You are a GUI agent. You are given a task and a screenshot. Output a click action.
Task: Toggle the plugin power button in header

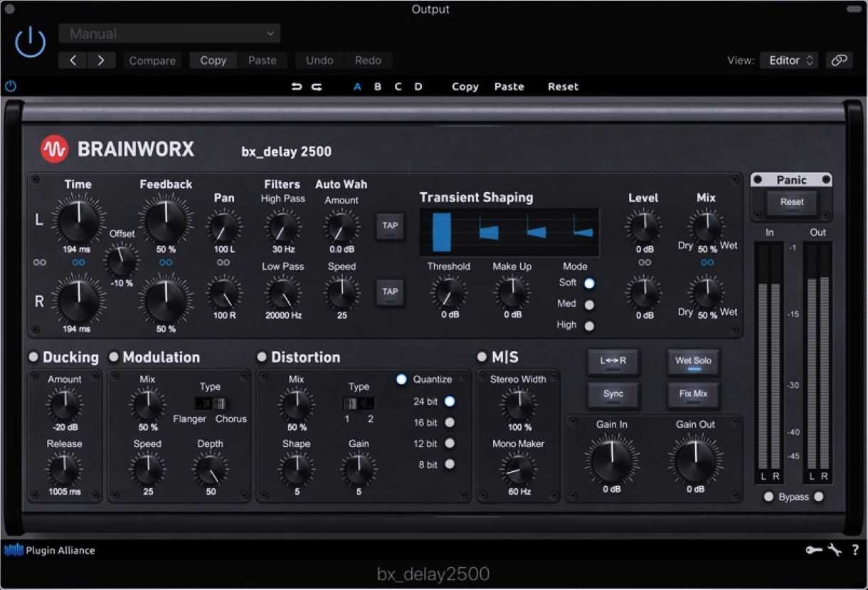[x=31, y=43]
